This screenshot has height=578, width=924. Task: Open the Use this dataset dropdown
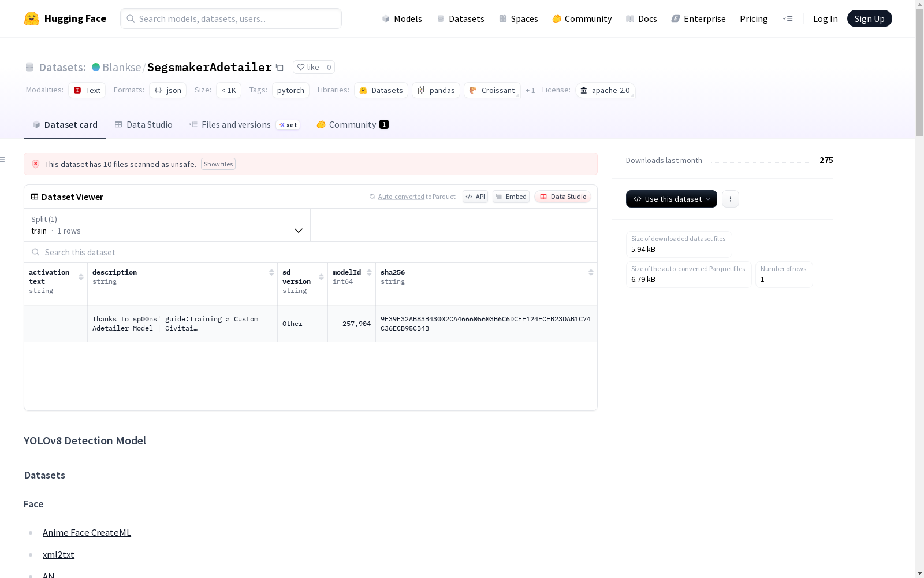tap(672, 199)
